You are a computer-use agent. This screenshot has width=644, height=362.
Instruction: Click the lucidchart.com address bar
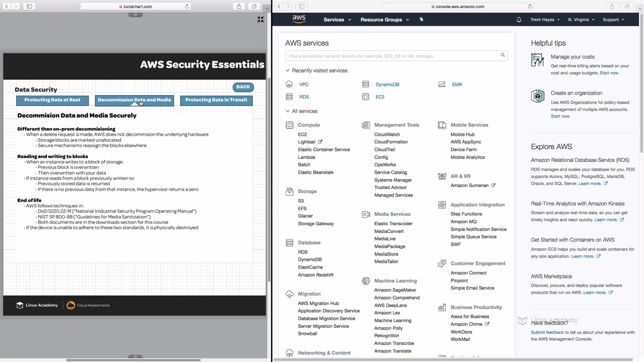(x=135, y=7)
